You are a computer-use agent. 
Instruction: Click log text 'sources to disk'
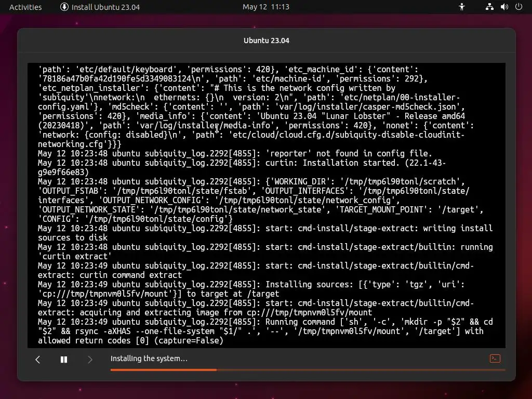[x=73, y=238]
